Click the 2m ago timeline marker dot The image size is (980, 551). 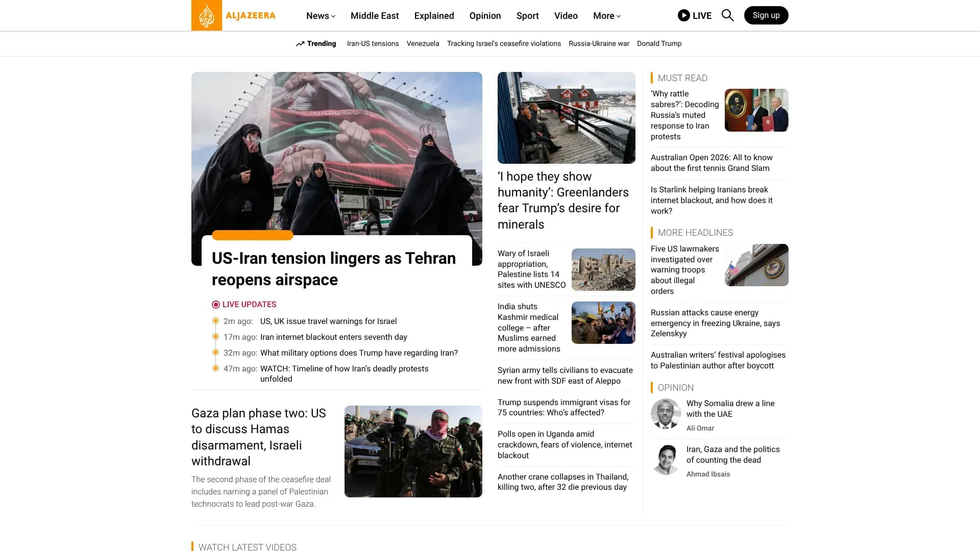215,321
